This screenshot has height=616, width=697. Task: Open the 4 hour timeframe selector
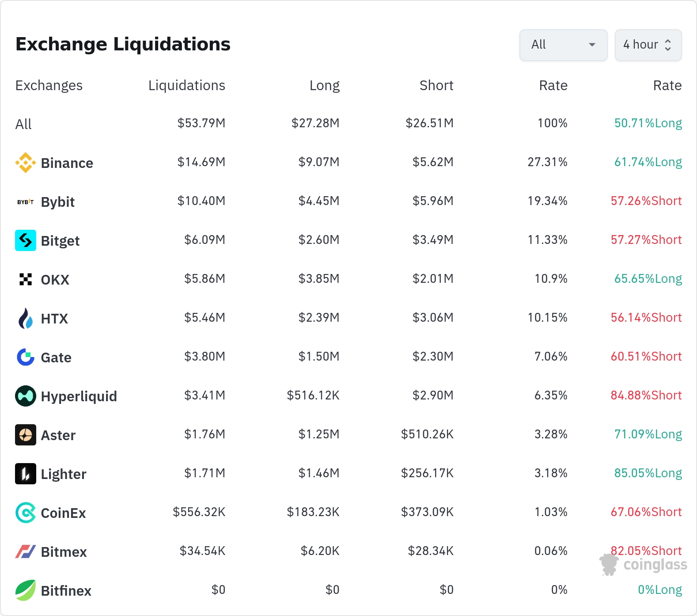[x=648, y=45]
